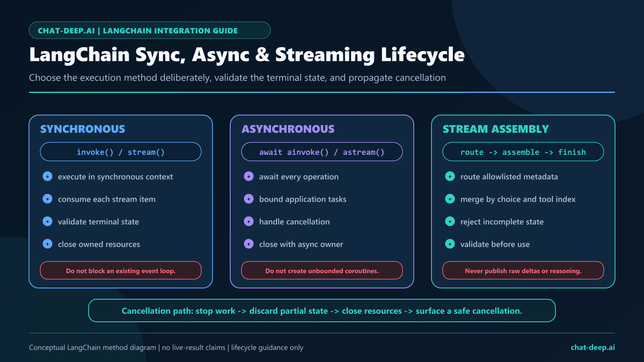Click the plus icon beside bound application tasks
This screenshot has width=644, height=362.
(249, 199)
